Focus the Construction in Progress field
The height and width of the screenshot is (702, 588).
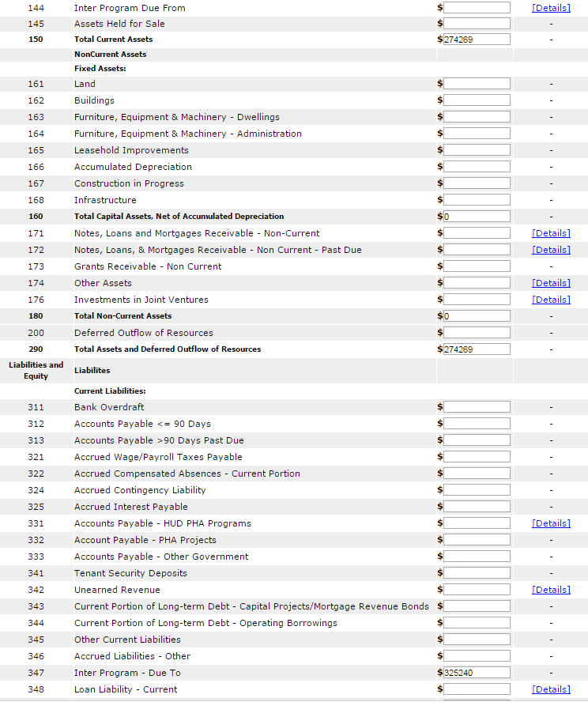click(477, 183)
